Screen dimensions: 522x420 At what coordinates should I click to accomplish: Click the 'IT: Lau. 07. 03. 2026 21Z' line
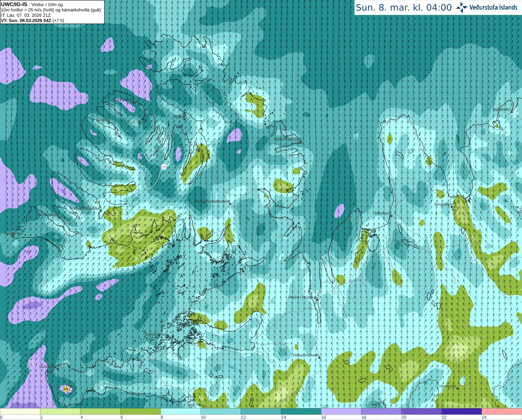(x=26, y=15)
